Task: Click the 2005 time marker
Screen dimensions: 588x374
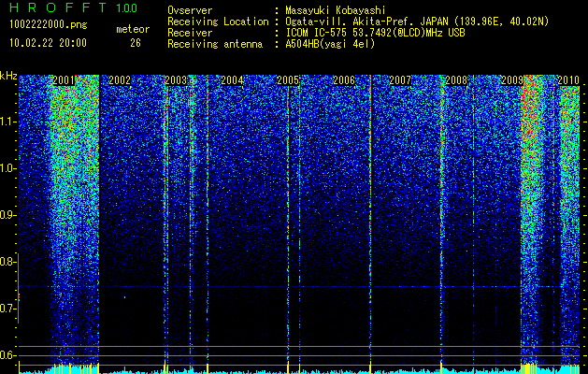Action: point(288,80)
